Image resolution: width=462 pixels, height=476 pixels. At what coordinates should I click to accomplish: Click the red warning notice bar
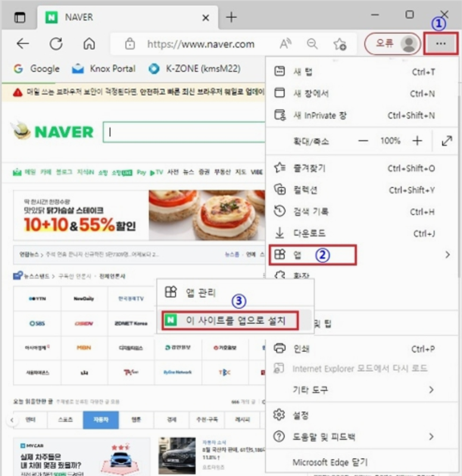133,92
